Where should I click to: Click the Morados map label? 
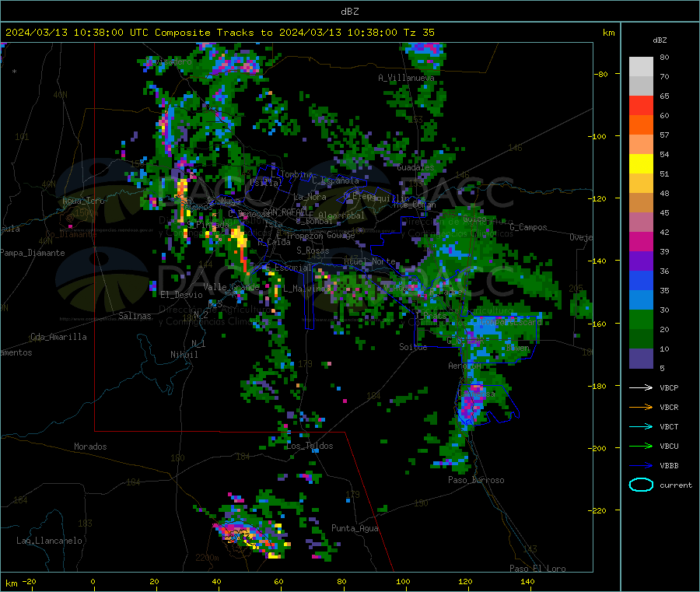pyautogui.click(x=90, y=447)
